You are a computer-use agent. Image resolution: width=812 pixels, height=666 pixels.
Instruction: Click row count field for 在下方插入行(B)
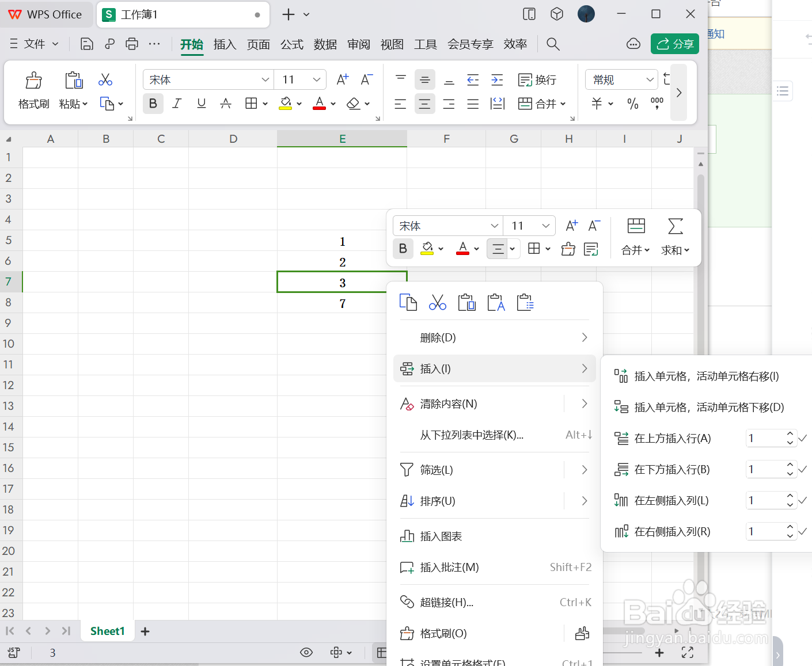point(765,470)
